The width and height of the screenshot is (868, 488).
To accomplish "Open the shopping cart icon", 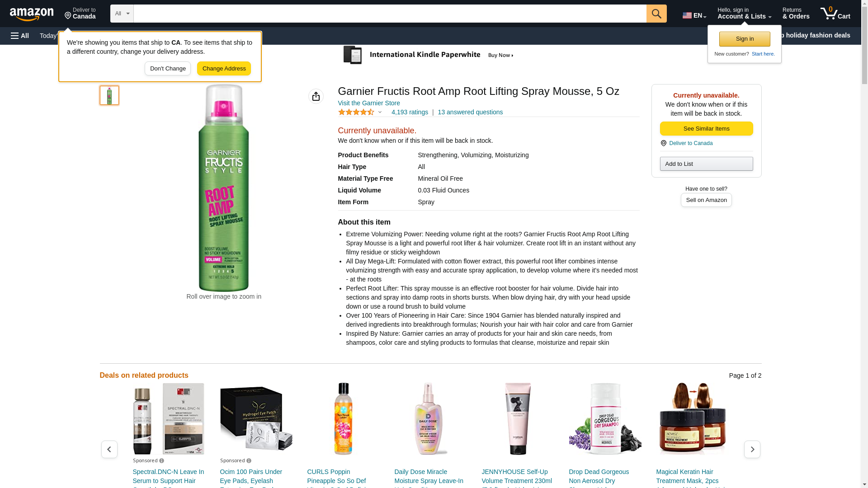I will point(835,14).
